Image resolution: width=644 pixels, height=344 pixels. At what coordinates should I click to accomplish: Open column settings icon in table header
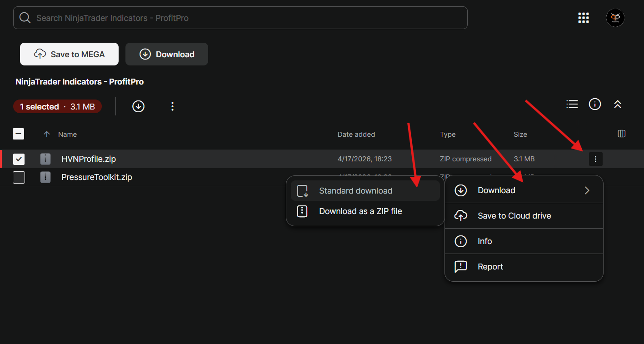[622, 134]
